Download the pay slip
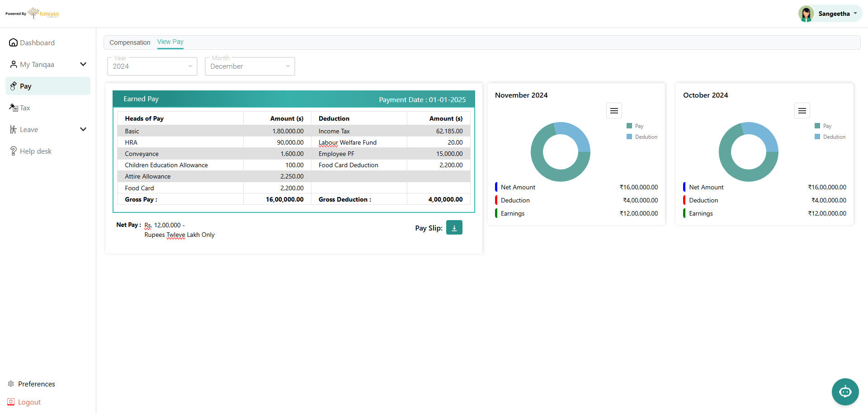Image resolution: width=868 pixels, height=414 pixels. (454, 228)
